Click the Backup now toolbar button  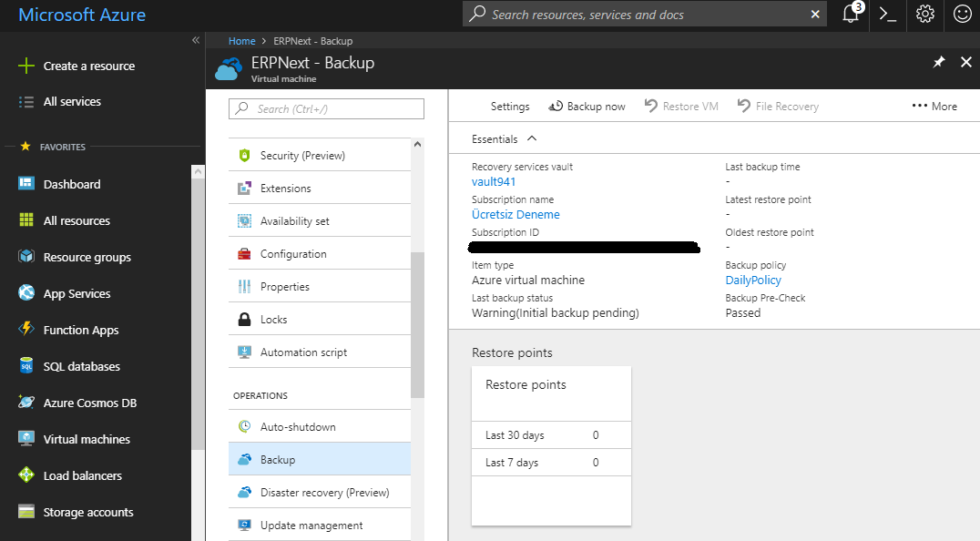(587, 107)
